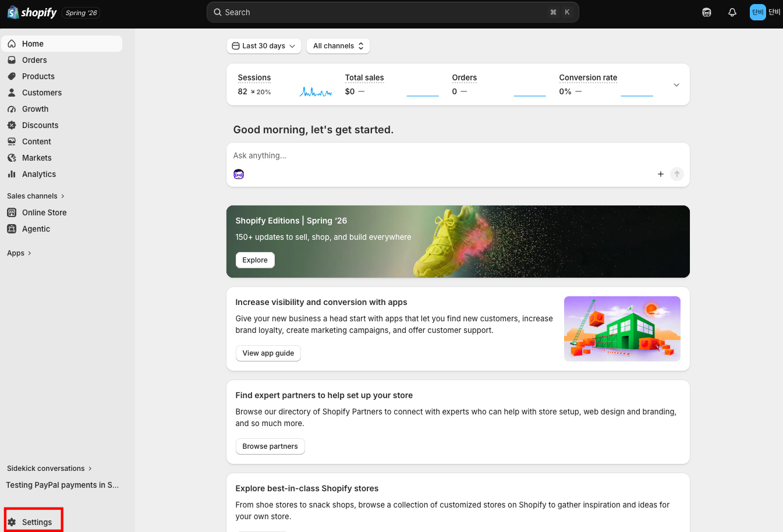The height and width of the screenshot is (532, 783).
Task: Focus the Search bar
Action: [x=393, y=12]
